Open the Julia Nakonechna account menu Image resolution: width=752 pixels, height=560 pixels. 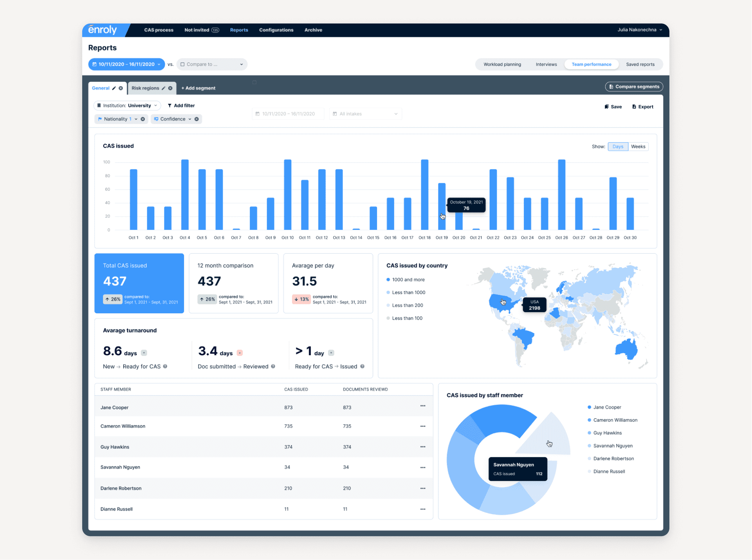[x=640, y=30]
